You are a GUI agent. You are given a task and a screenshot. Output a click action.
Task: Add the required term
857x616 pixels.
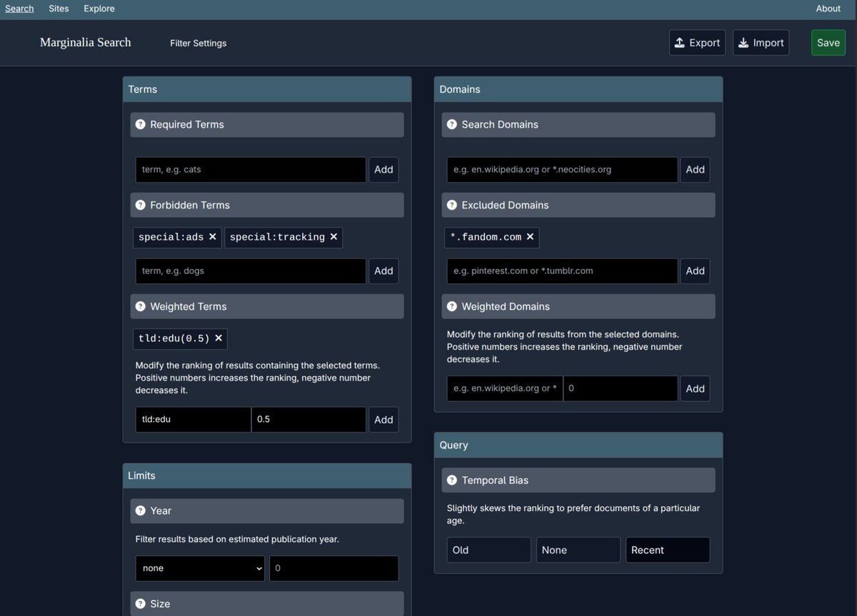pyautogui.click(x=384, y=169)
